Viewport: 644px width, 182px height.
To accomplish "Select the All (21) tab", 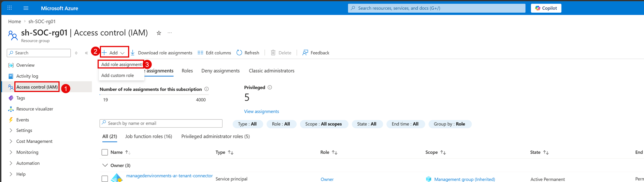I will click(110, 136).
